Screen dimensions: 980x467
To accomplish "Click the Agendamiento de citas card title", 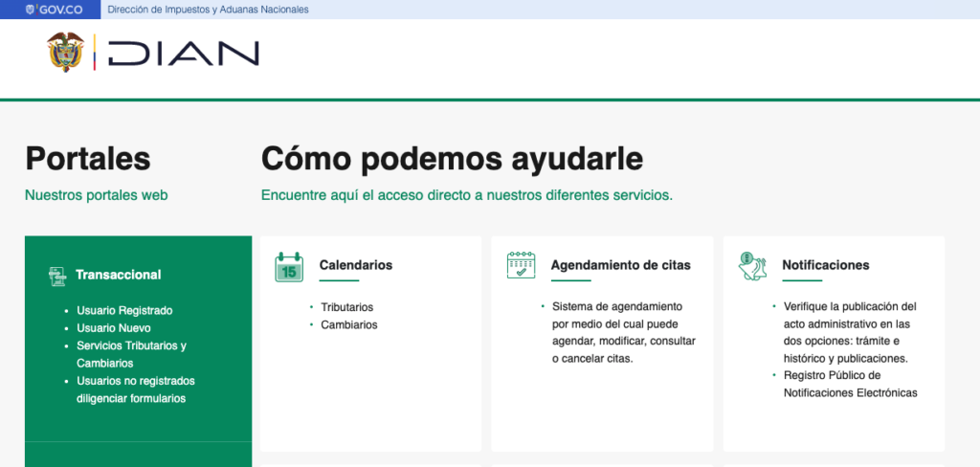I will pyautogui.click(x=620, y=265).
